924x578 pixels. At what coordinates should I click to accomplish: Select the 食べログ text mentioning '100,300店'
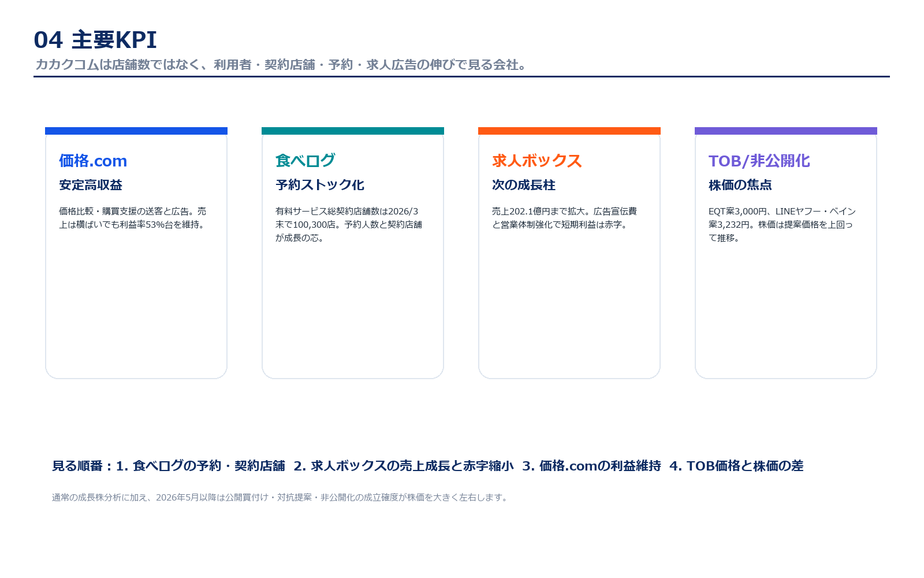349,224
